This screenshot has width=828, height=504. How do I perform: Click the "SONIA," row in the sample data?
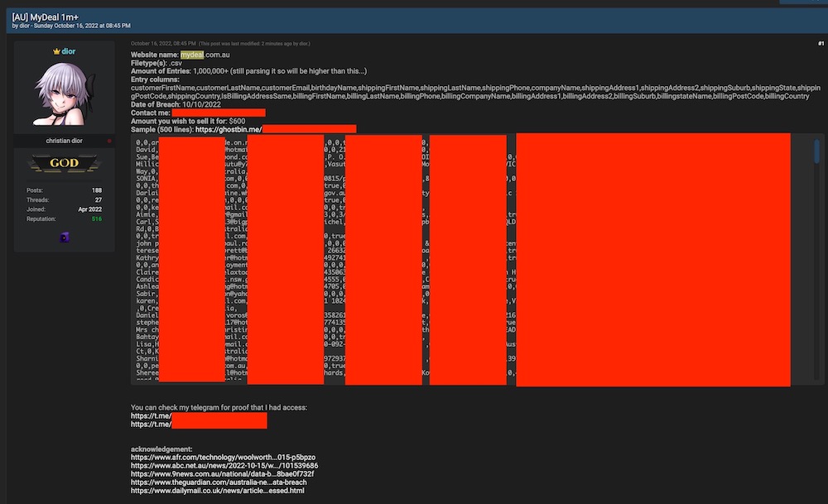[147, 179]
